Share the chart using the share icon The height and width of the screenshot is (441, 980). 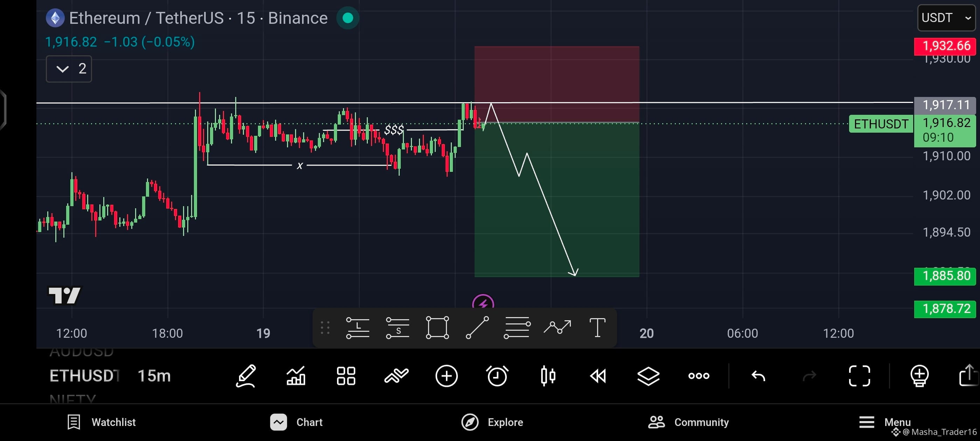[969, 375]
